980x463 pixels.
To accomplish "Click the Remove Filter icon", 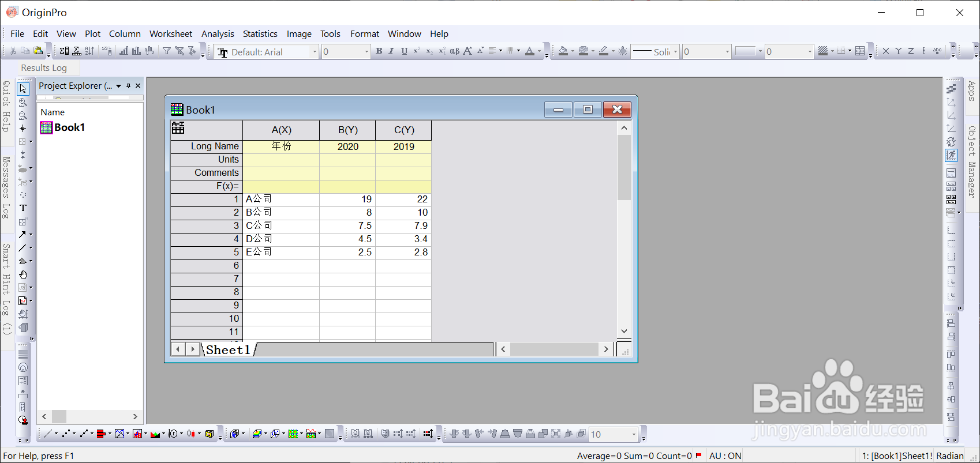I will pyautogui.click(x=179, y=51).
